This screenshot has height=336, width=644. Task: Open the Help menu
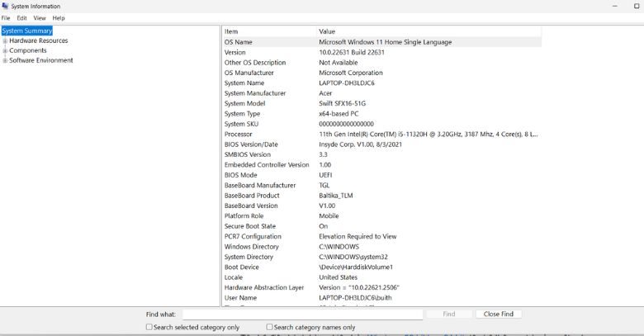[x=59, y=18]
